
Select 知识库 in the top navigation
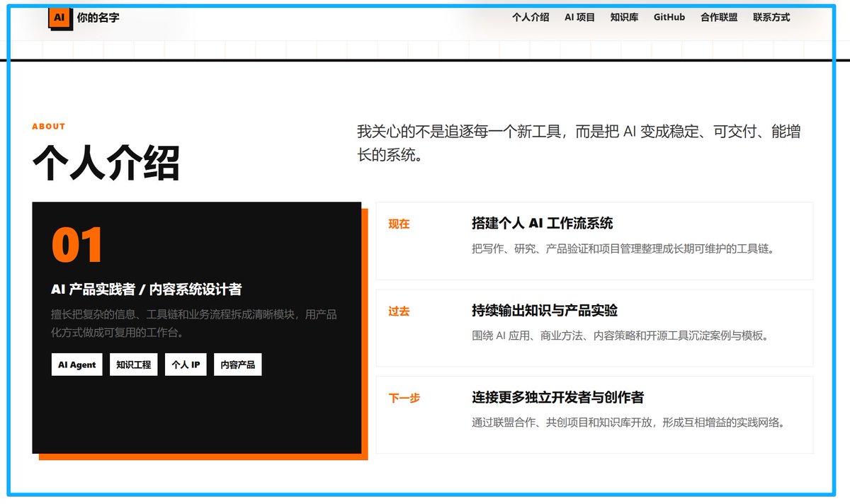click(624, 18)
